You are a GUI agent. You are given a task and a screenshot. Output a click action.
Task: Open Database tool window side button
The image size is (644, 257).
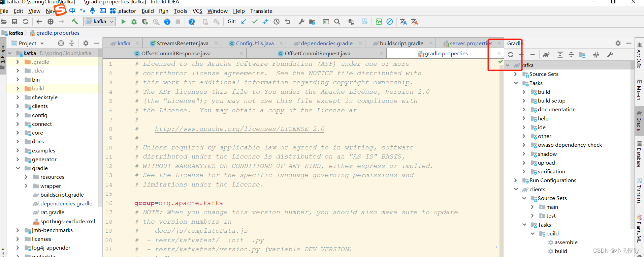[639, 154]
